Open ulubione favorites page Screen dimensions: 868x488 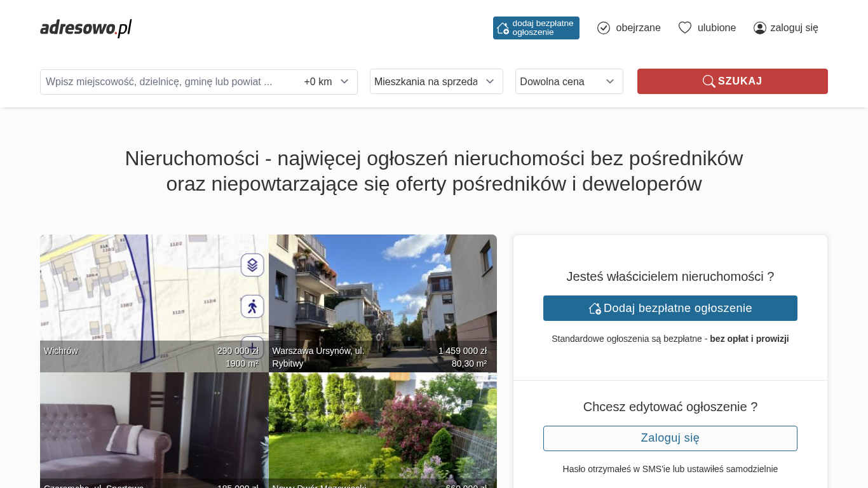716,28
